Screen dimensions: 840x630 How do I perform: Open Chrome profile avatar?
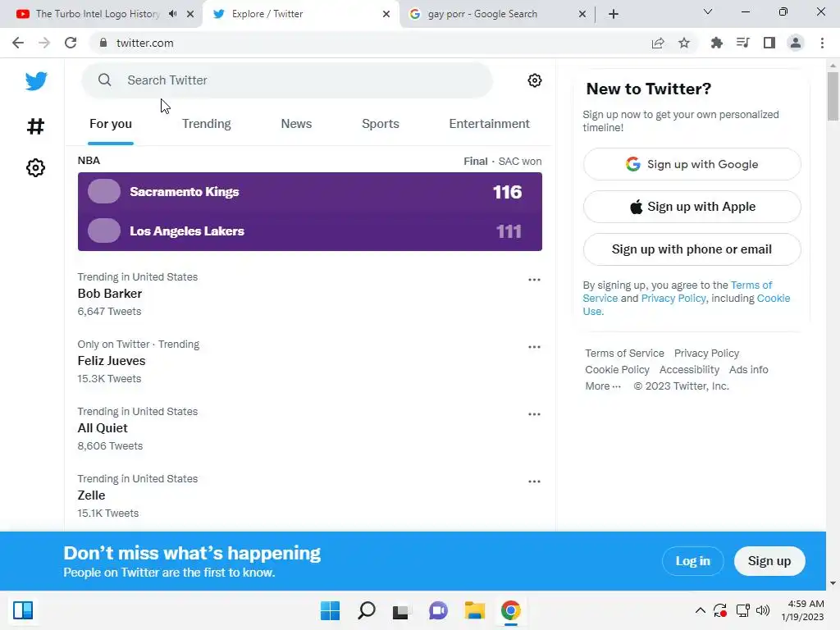click(796, 43)
